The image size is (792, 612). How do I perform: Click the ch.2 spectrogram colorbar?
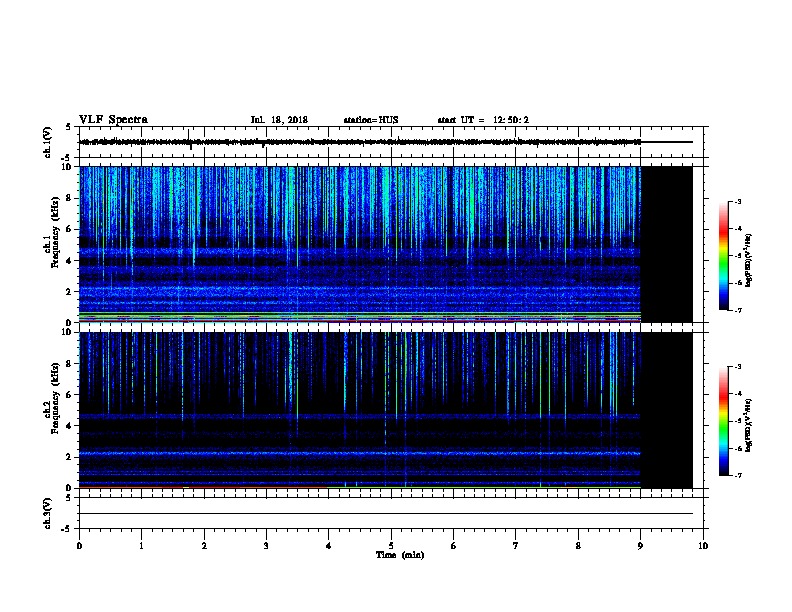pos(723,421)
